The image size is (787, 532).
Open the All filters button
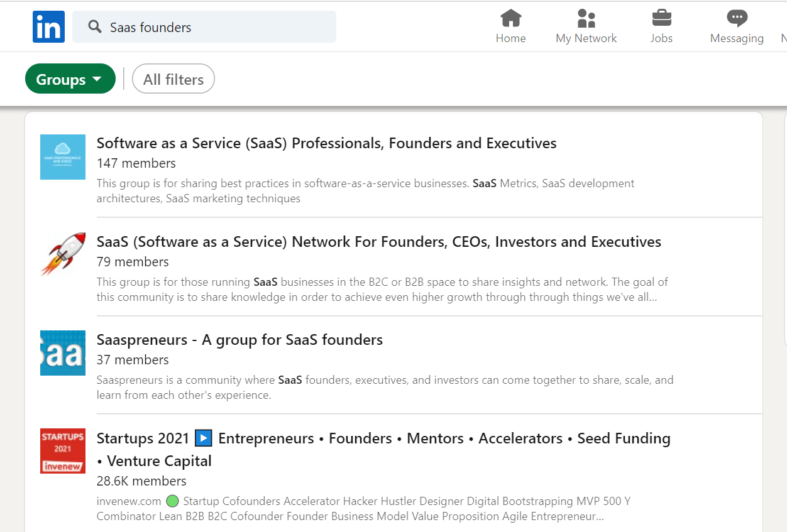[x=173, y=79]
